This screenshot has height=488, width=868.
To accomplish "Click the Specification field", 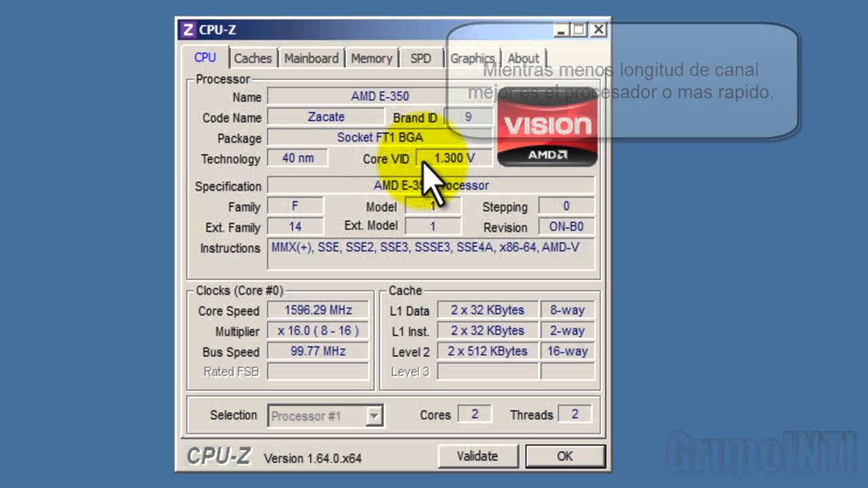I will pos(431,185).
